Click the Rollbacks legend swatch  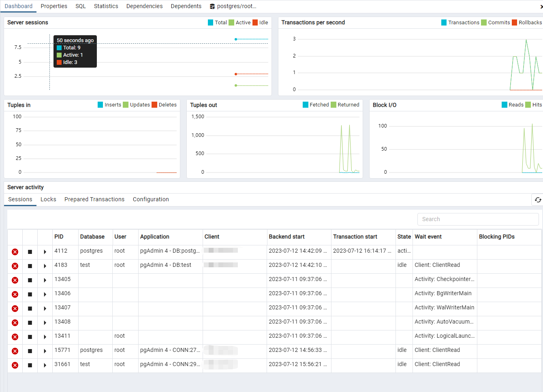tap(514, 23)
